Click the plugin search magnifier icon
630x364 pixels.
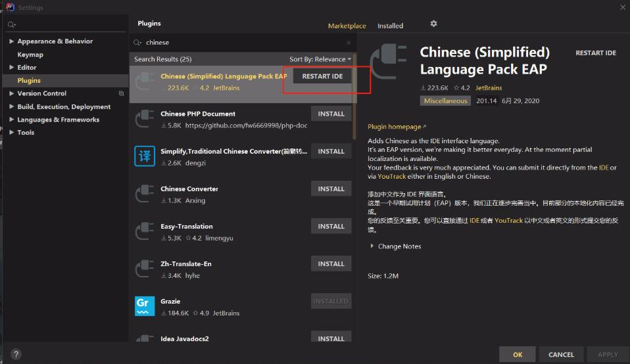(137, 43)
